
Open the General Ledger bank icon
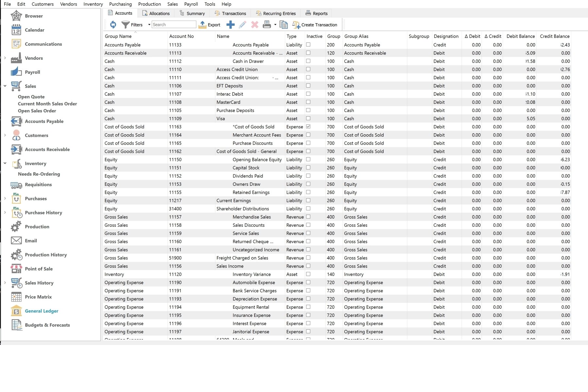[x=16, y=311]
